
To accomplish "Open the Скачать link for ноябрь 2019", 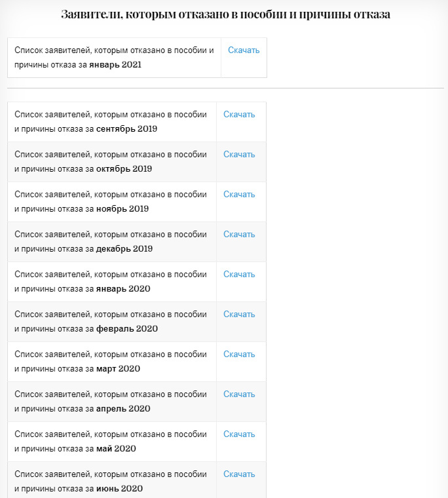I will point(239,195).
